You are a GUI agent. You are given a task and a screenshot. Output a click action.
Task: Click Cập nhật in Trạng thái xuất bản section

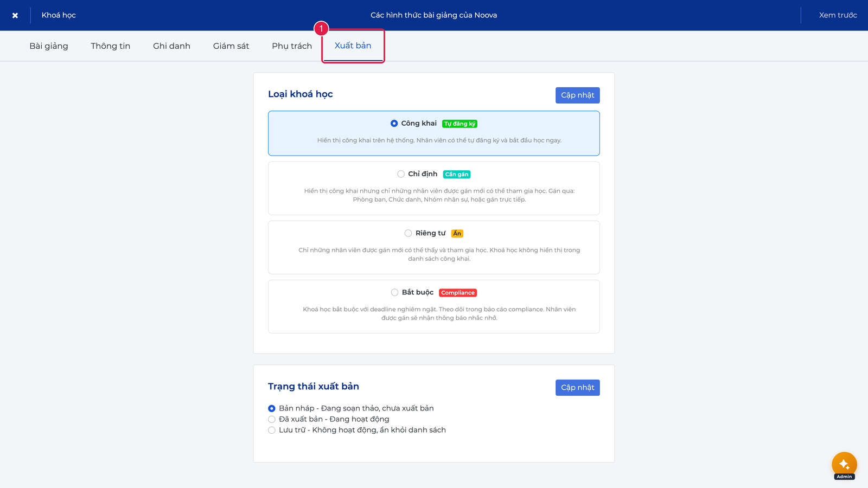[578, 388]
